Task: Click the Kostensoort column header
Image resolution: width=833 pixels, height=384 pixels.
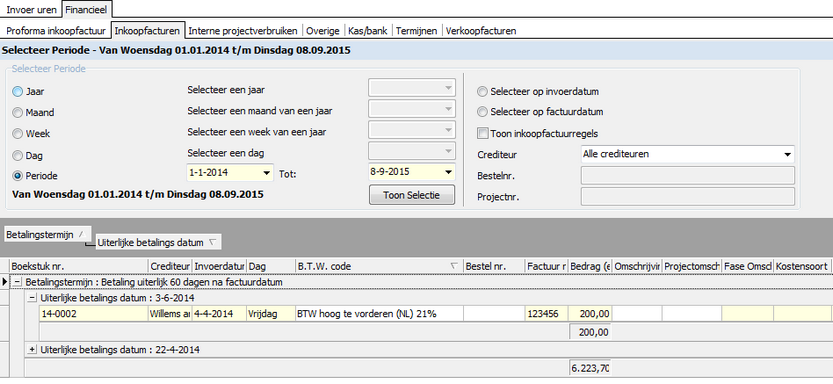Action: click(803, 267)
